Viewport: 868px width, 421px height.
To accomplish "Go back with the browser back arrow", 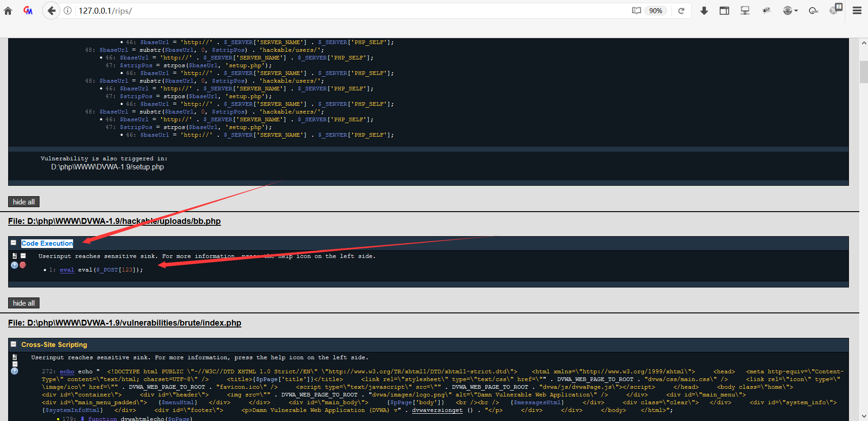I will pyautogui.click(x=51, y=10).
